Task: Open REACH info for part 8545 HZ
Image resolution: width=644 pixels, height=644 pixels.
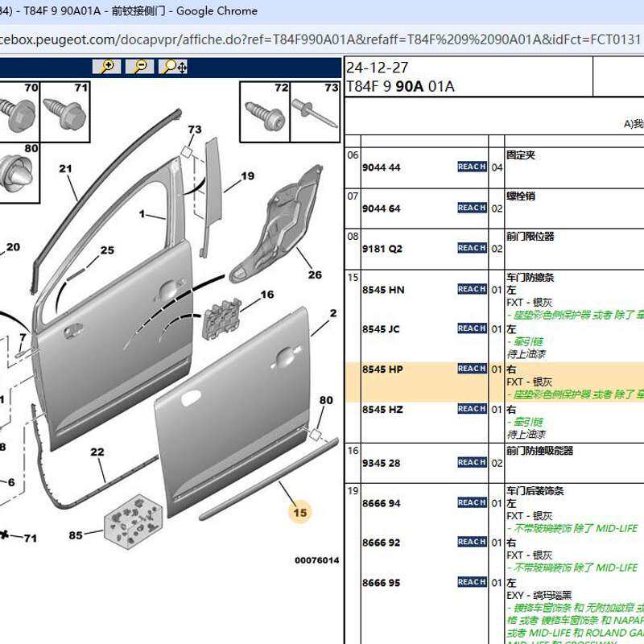Action: pyautogui.click(x=472, y=409)
